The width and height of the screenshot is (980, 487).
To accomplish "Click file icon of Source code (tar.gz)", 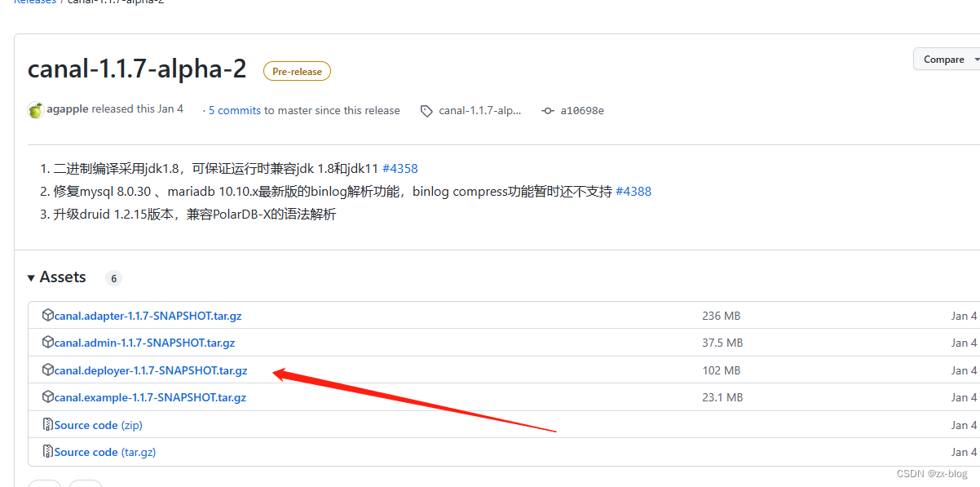I will (x=48, y=451).
